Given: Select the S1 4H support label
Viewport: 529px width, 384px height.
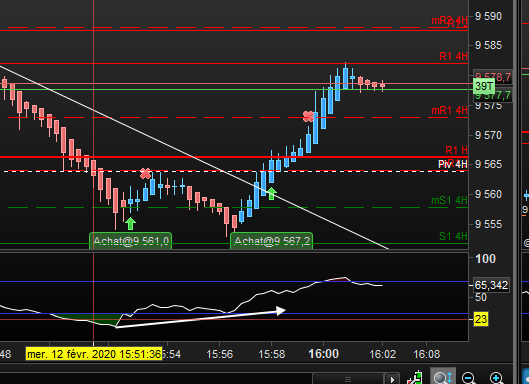Looking at the screenshot, I should point(453,236).
